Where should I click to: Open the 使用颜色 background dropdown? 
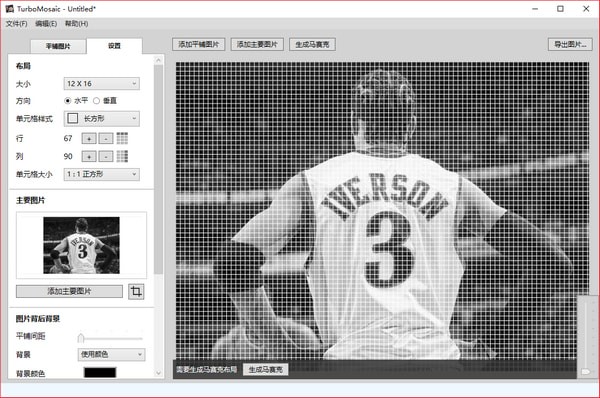coord(111,354)
